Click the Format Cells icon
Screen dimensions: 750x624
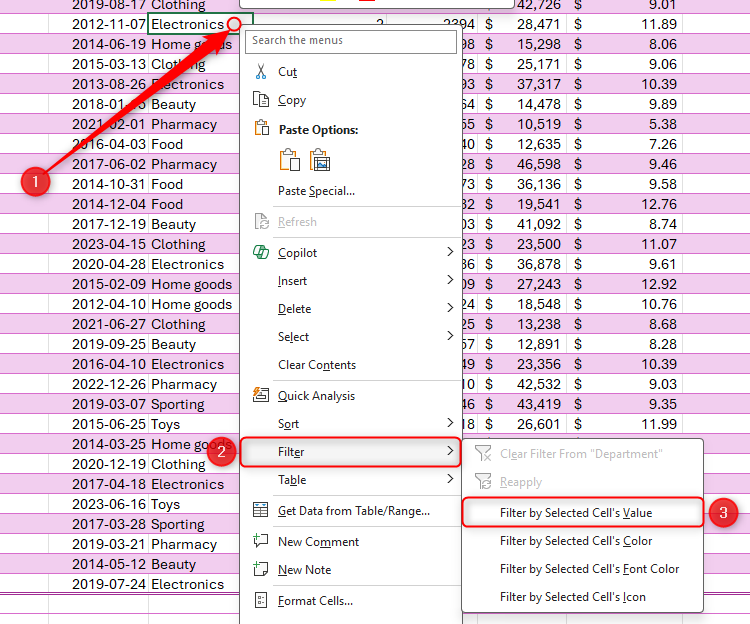(261, 601)
